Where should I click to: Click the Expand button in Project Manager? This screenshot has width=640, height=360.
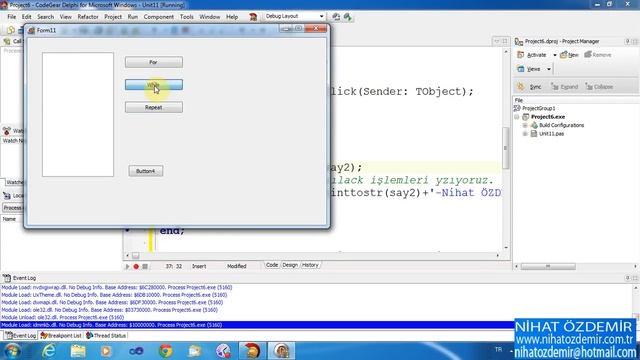564,87
